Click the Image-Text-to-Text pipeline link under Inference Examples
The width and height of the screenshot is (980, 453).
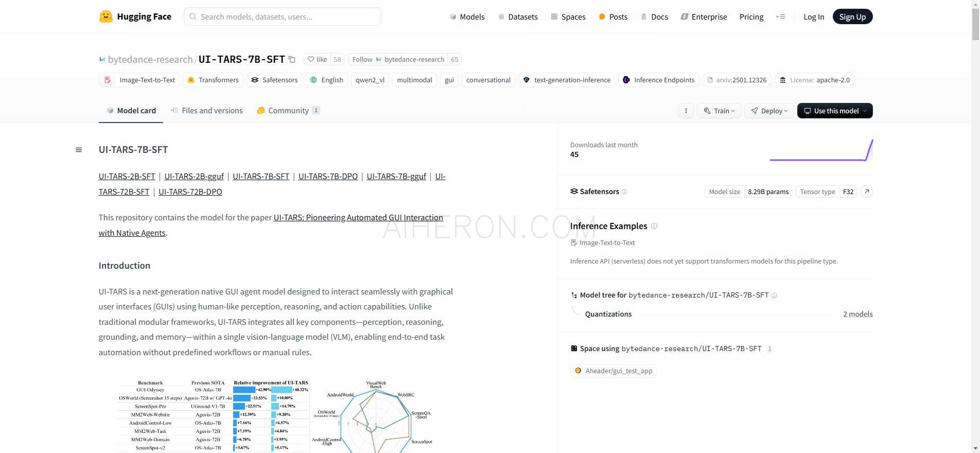(x=603, y=243)
